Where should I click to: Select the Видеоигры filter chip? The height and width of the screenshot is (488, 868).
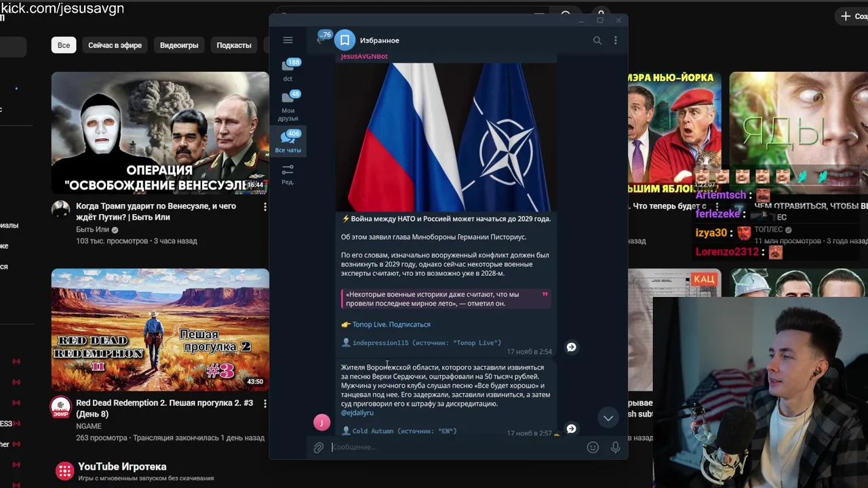point(179,45)
